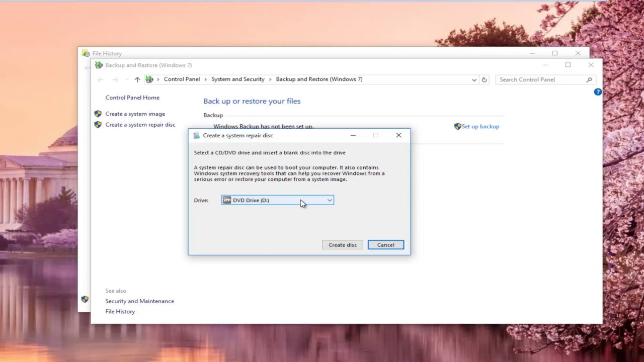Viewport: 644px width, 362px height.
Task: Click the Back navigation arrow
Action: coord(100,79)
